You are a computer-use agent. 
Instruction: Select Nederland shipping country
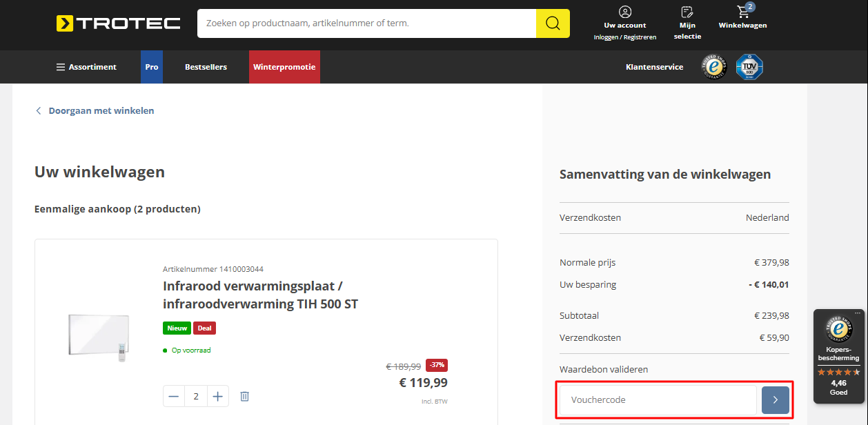click(767, 217)
